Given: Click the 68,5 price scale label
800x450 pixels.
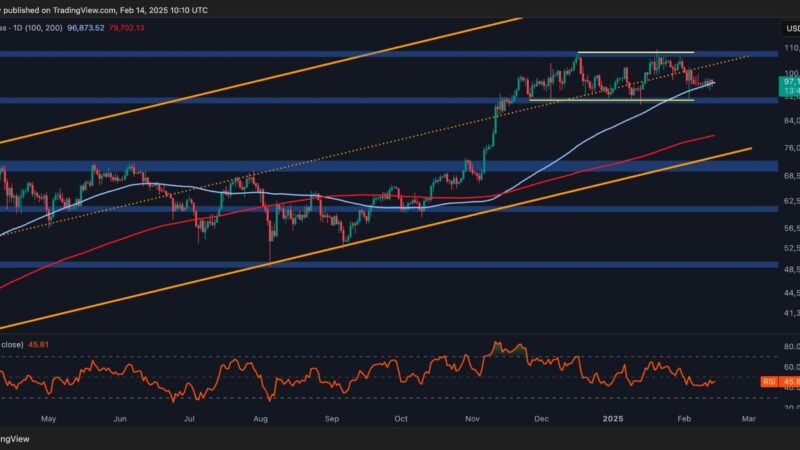Looking at the screenshot, I should point(791,176).
